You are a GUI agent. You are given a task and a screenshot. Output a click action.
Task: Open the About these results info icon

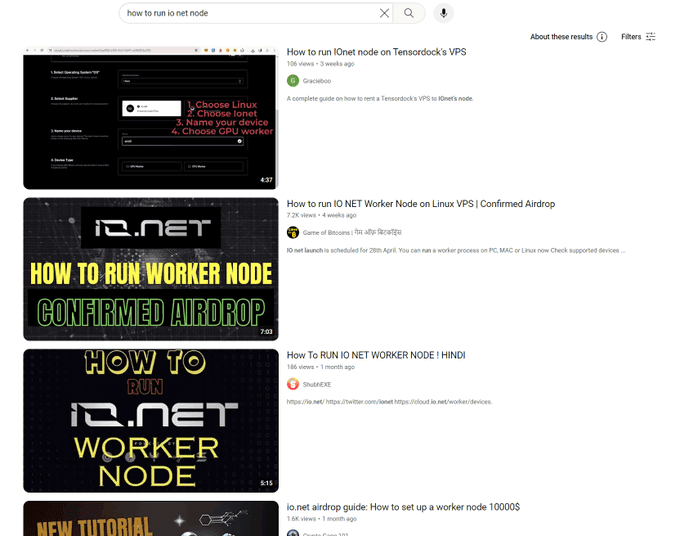point(602,37)
